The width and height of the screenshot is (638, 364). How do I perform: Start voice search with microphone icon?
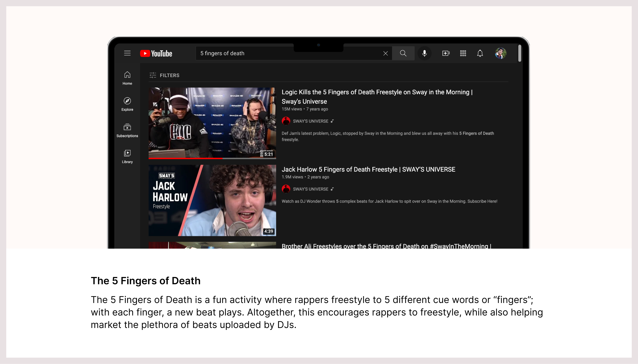[424, 53]
